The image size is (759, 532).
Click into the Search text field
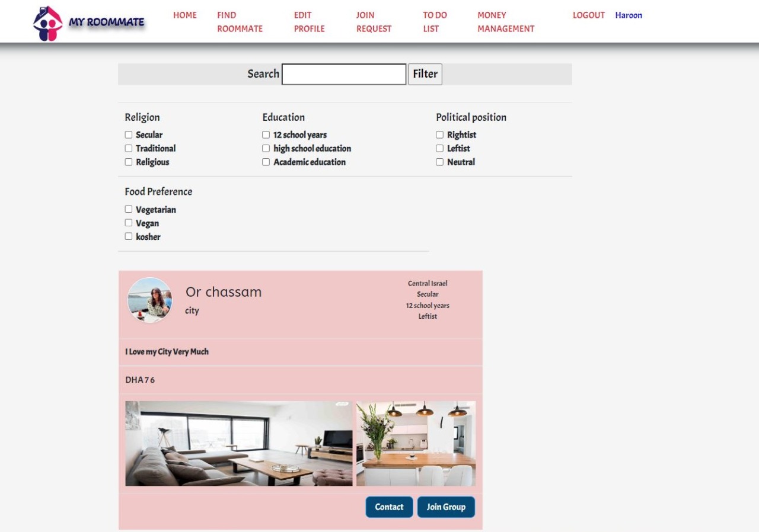344,75
